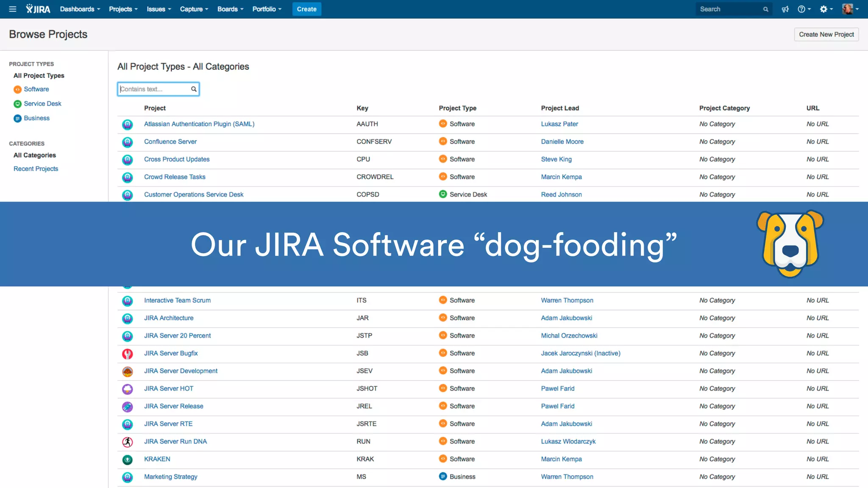Screen dimensions: 868x488
Task: Expand the Portfolio menu
Action: (x=267, y=9)
